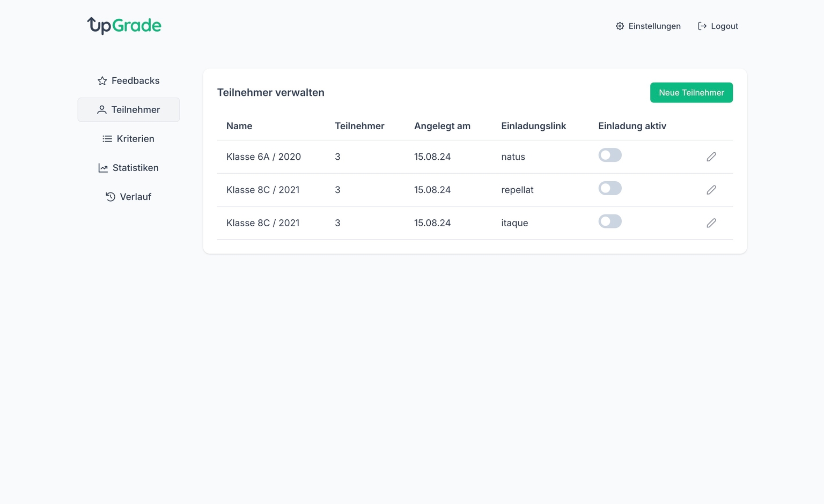Click the pencil icon in the repellat row
The image size is (824, 504).
[711, 190]
